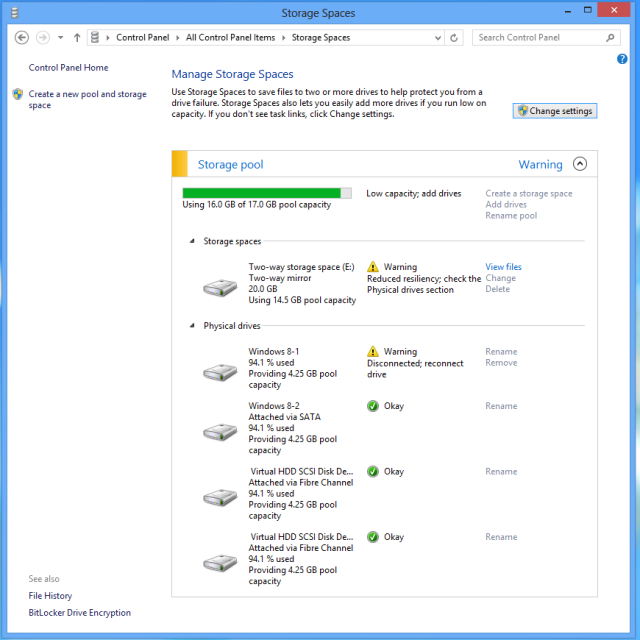Click the Search Control Panel field
This screenshot has height=640, width=640.
[546, 38]
